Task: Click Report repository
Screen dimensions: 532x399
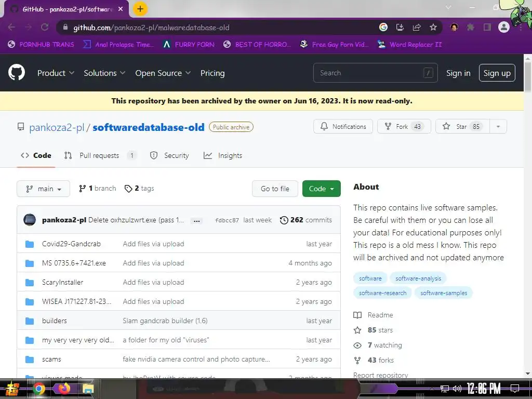Action: click(x=380, y=375)
